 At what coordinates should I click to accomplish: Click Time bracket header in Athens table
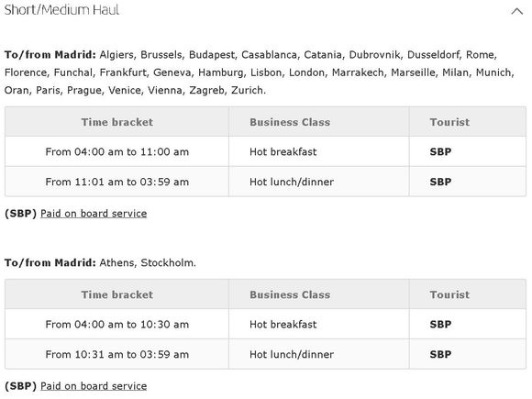tap(117, 294)
